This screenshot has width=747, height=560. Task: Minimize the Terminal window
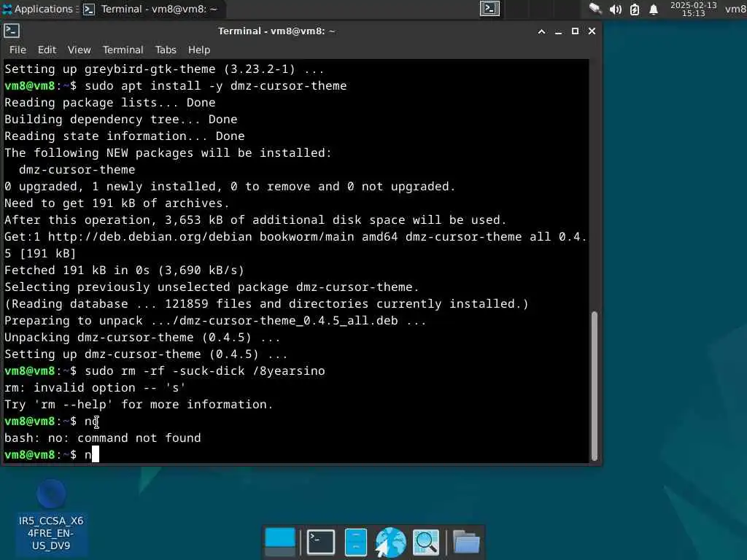point(558,31)
